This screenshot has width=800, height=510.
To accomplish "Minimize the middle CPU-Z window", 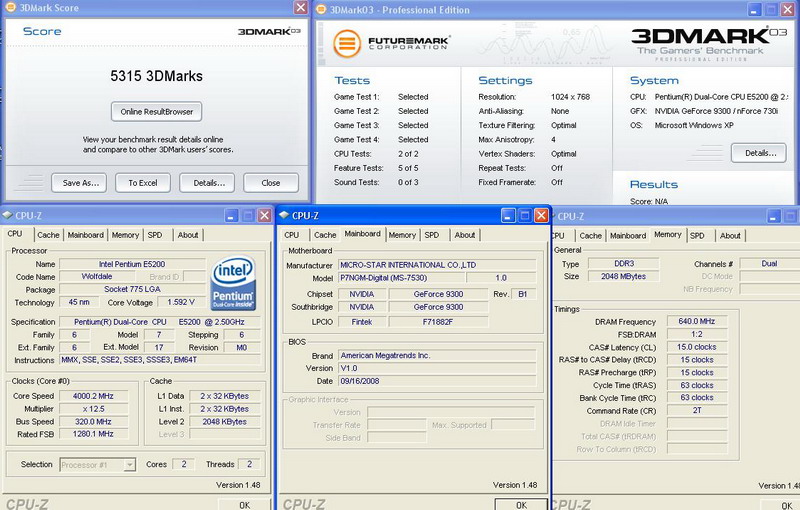I will click(x=508, y=216).
